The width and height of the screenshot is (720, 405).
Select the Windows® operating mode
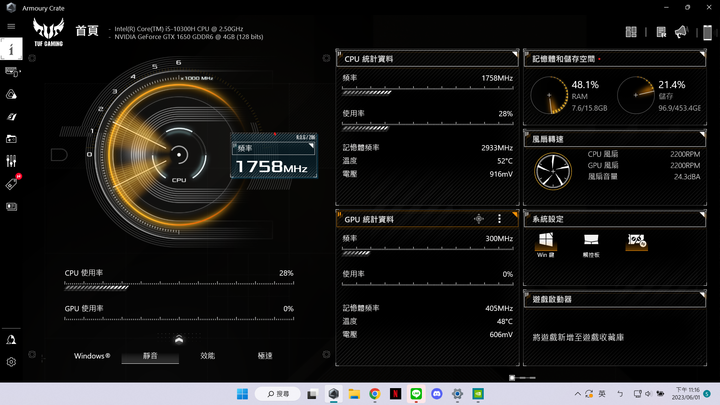(92, 356)
